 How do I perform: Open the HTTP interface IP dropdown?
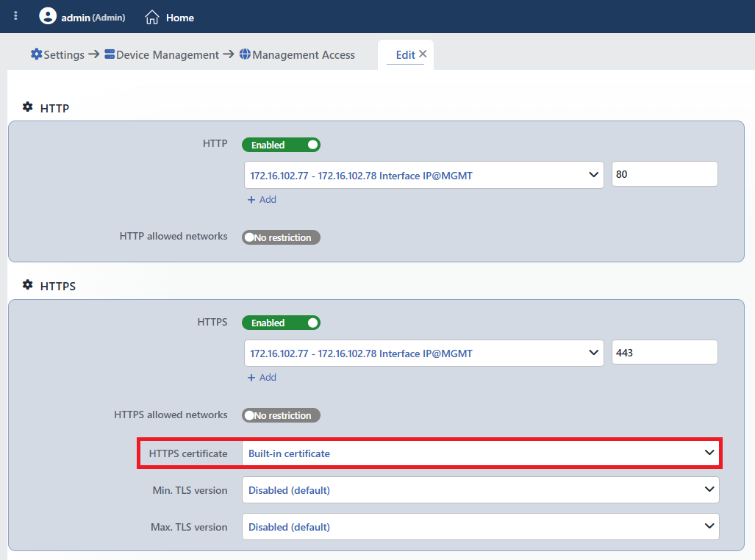coord(423,175)
